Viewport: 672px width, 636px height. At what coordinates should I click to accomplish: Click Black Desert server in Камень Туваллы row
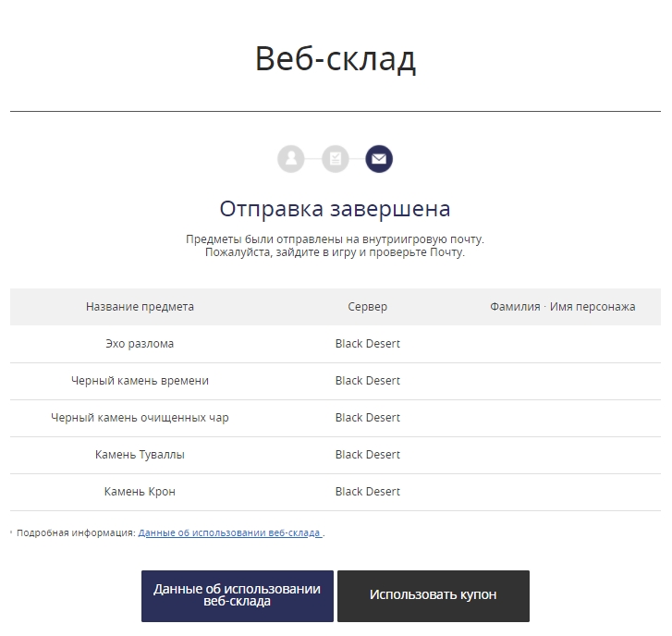point(367,455)
